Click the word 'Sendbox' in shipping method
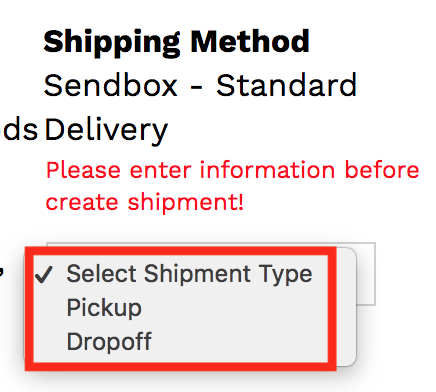This screenshot has height=392, width=436. point(110,86)
